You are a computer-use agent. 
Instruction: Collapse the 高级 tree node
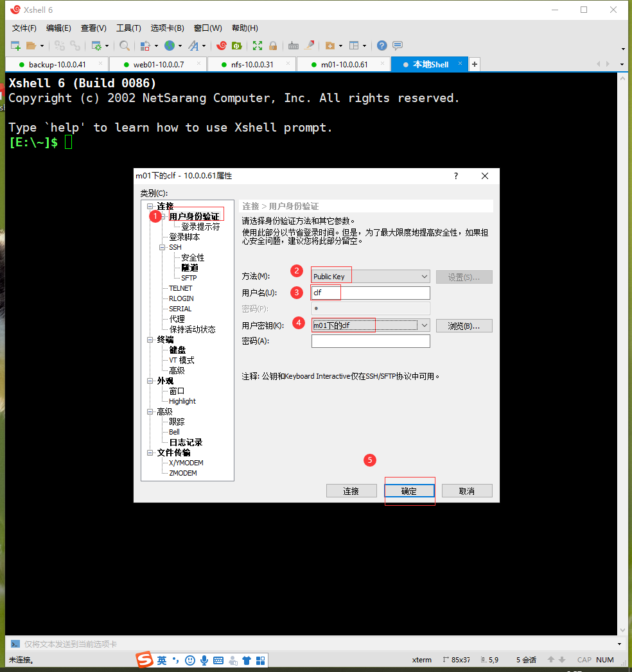pyautogui.click(x=150, y=412)
